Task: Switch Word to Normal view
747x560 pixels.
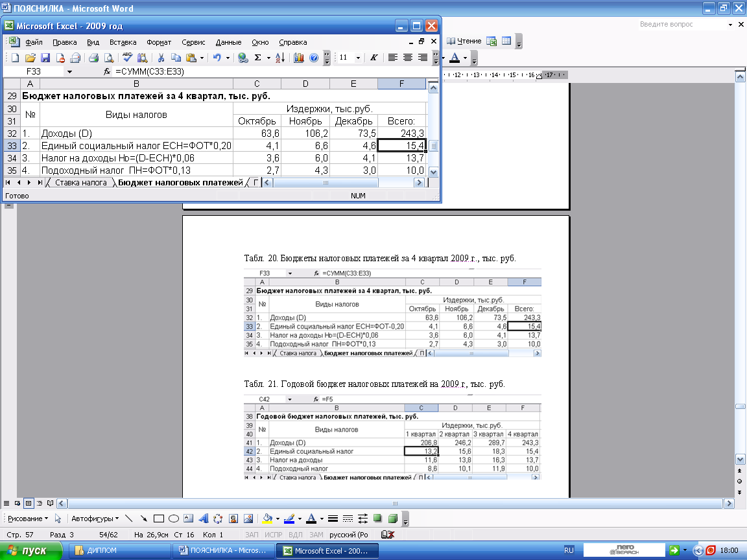Action: tap(6, 504)
